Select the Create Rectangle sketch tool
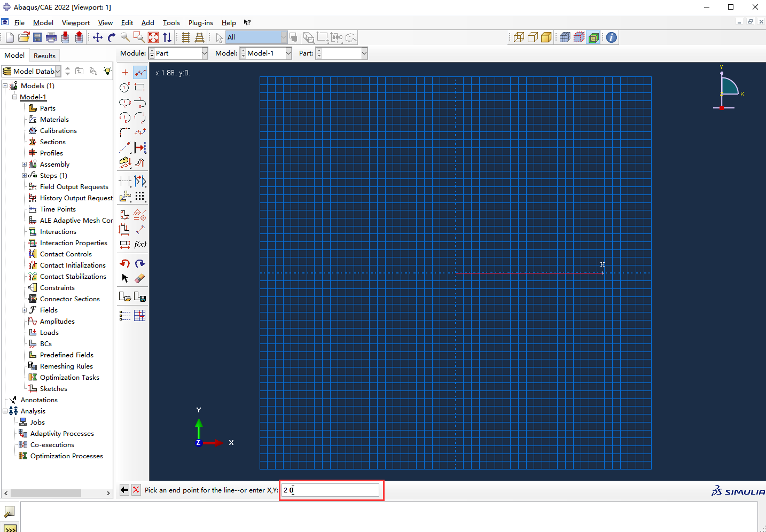This screenshot has width=766, height=532. click(x=140, y=88)
